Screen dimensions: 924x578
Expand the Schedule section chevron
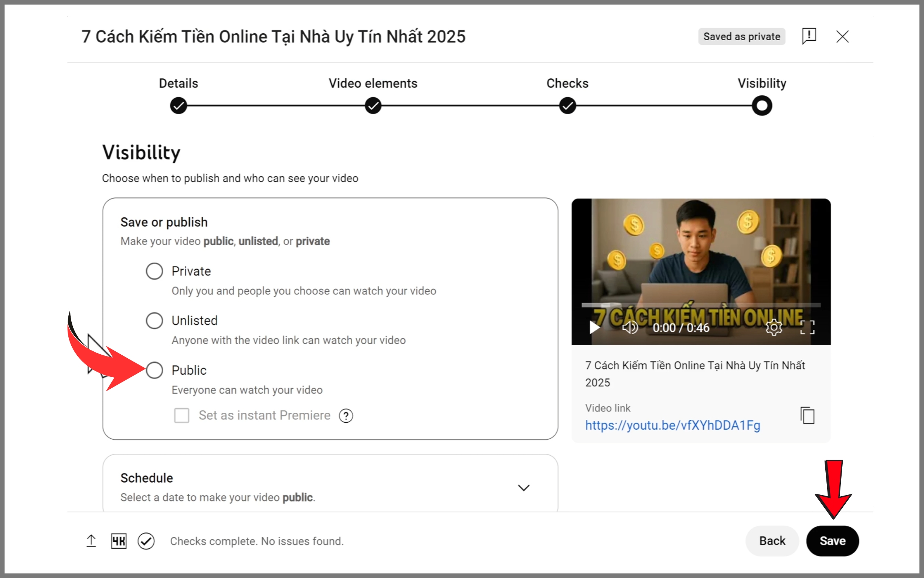tap(523, 487)
